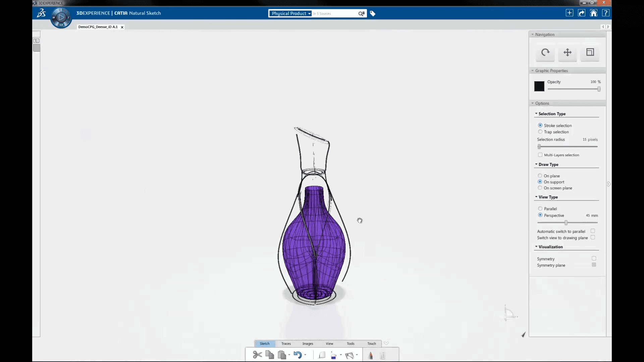Viewport: 644px width, 362px height.
Task: Click the cut/scissors tool icon
Action: (x=257, y=355)
